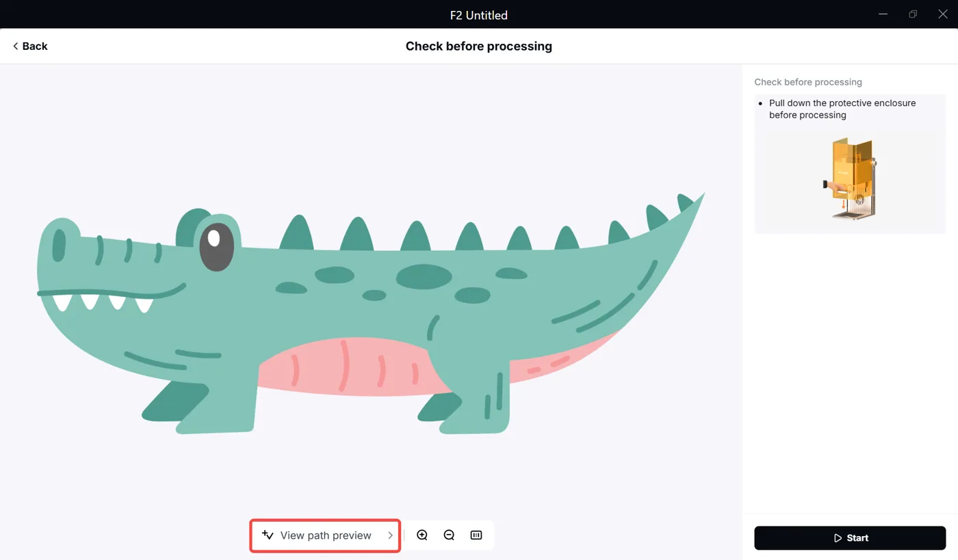This screenshot has width=958, height=560.
Task: Expand the View path preview chevron
Action: (390, 535)
